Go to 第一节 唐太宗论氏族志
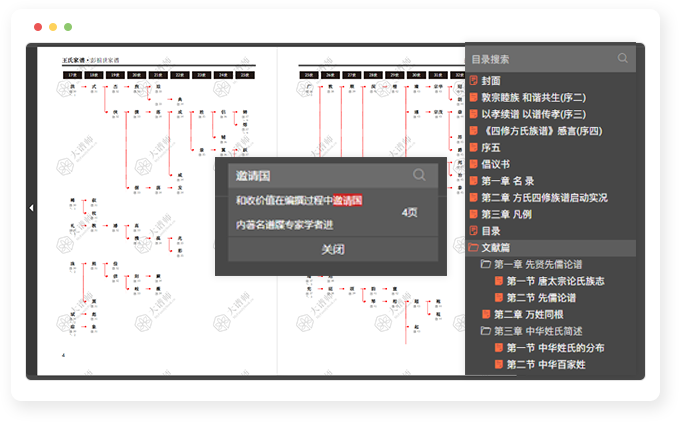 click(554, 281)
